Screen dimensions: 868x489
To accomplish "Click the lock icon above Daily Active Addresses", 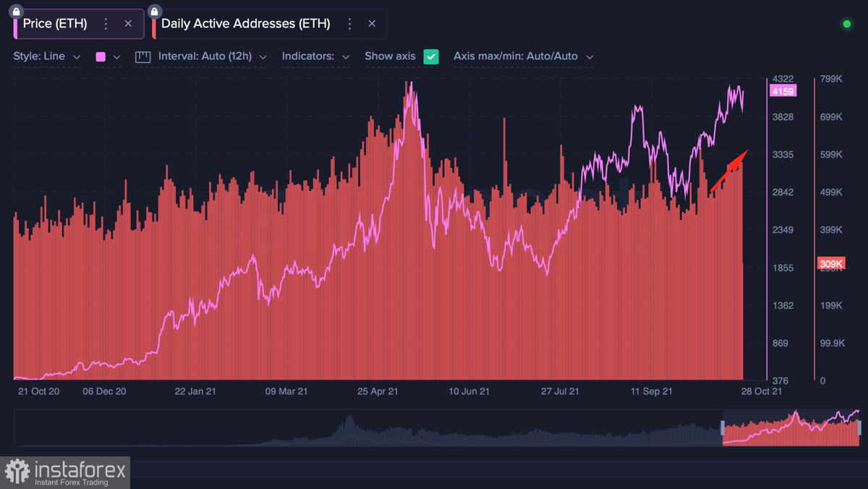I will tap(154, 12).
